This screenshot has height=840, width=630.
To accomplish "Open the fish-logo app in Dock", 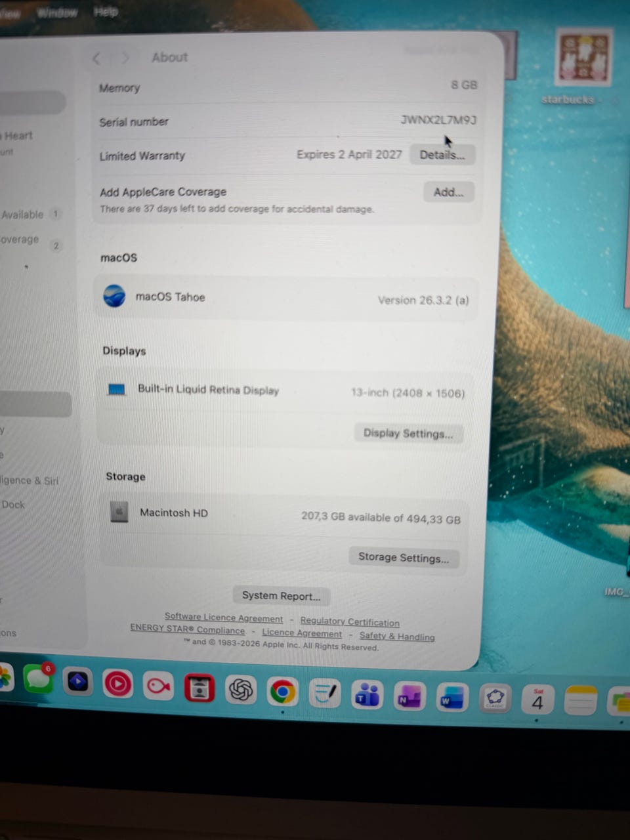I will [x=159, y=686].
